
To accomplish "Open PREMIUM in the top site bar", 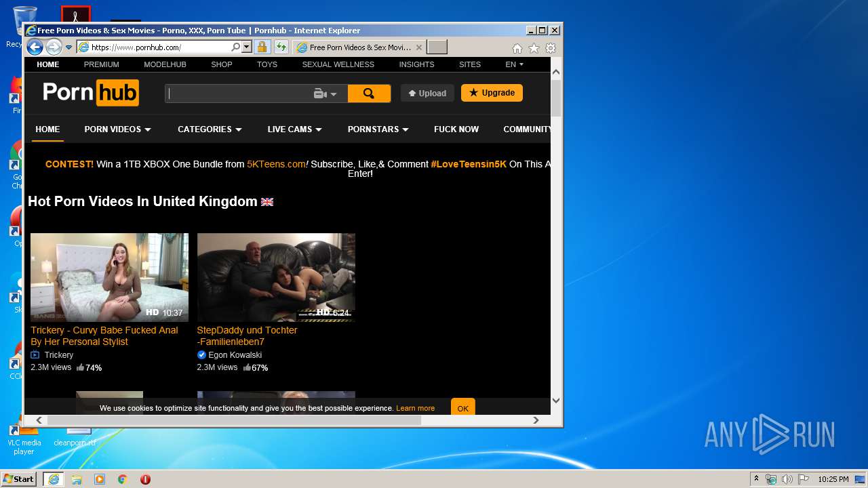I will click(x=102, y=64).
